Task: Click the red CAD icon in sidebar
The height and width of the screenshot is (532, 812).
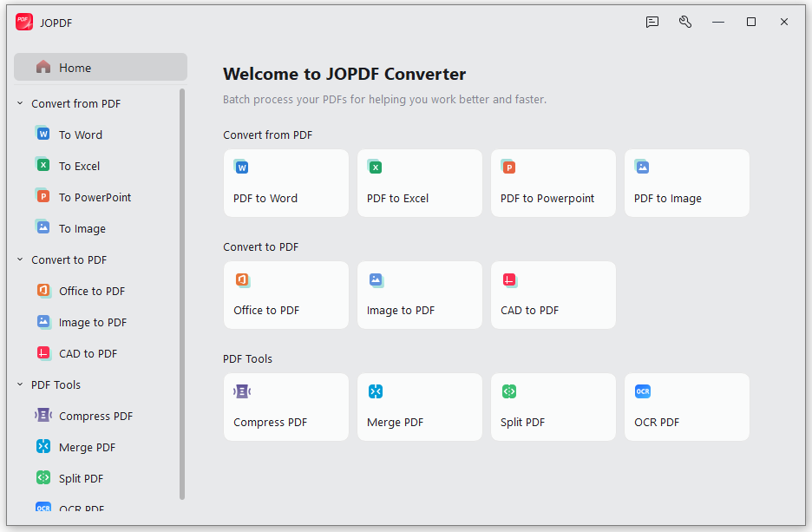Action: click(x=43, y=352)
